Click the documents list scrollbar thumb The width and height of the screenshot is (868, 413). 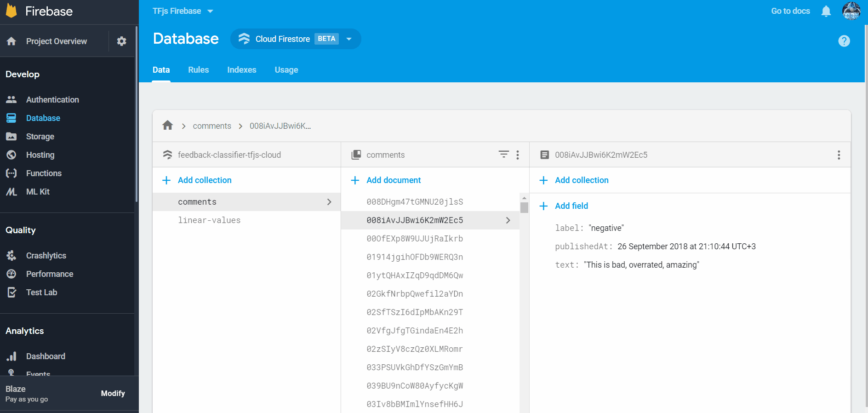(524, 207)
